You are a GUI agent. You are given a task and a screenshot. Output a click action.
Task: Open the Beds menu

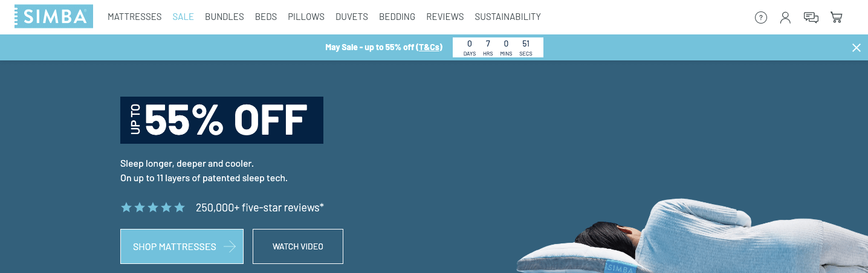tap(266, 17)
